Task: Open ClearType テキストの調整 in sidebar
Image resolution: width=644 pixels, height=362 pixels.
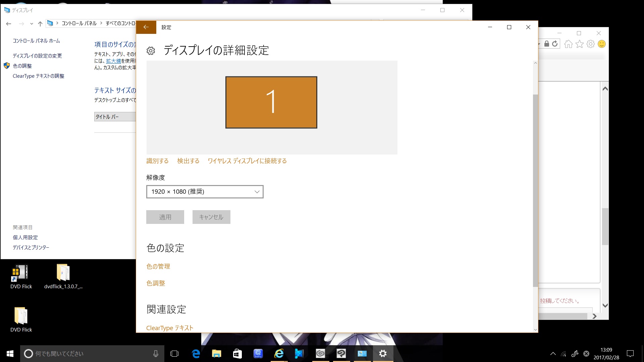Action: pyautogui.click(x=38, y=76)
